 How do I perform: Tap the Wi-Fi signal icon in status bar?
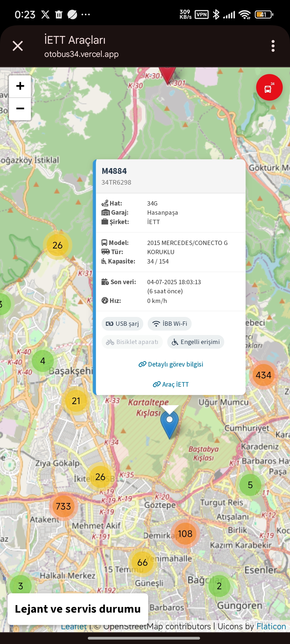(x=245, y=14)
